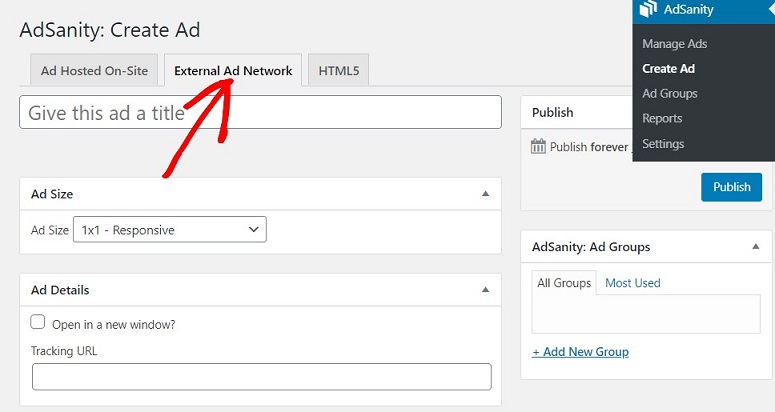775x412 pixels.
Task: Select the All Groups tab
Action: click(x=564, y=283)
